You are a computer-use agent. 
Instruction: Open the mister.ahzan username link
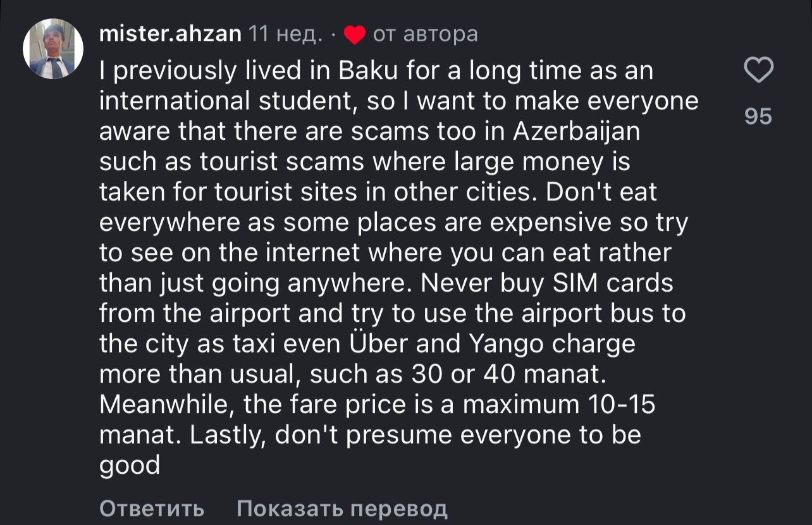pos(170,34)
